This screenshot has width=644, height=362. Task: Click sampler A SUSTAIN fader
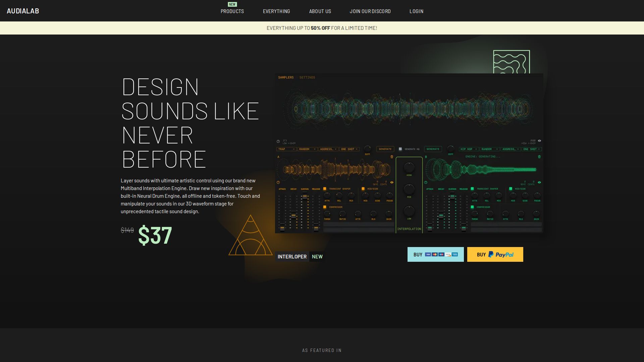coord(305,197)
